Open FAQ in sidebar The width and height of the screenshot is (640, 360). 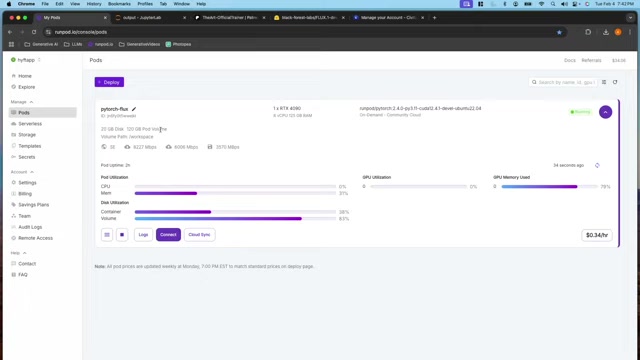(x=23, y=275)
